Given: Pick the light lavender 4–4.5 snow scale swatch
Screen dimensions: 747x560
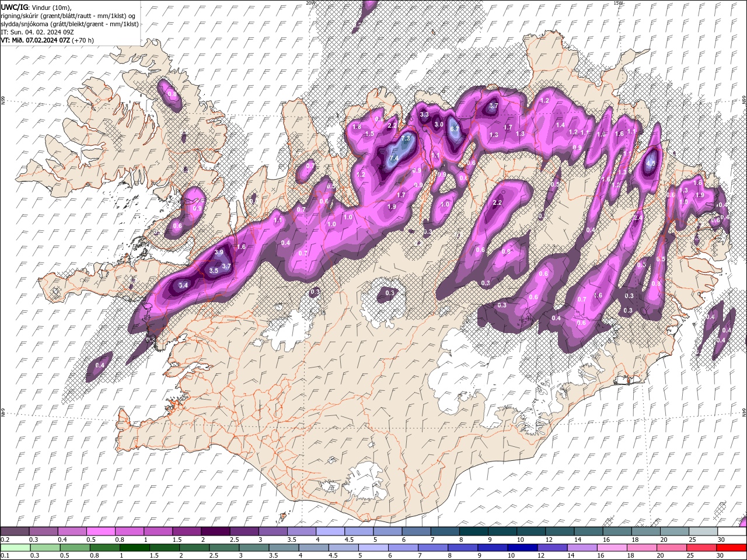Looking at the screenshot, I should click(330, 531).
